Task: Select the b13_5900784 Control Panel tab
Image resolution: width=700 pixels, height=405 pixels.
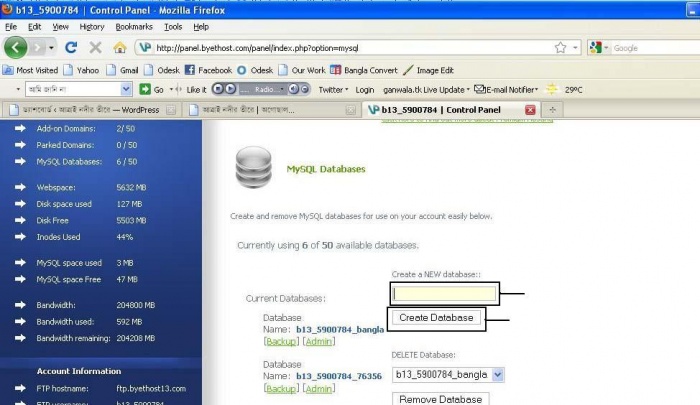Action: [451, 110]
